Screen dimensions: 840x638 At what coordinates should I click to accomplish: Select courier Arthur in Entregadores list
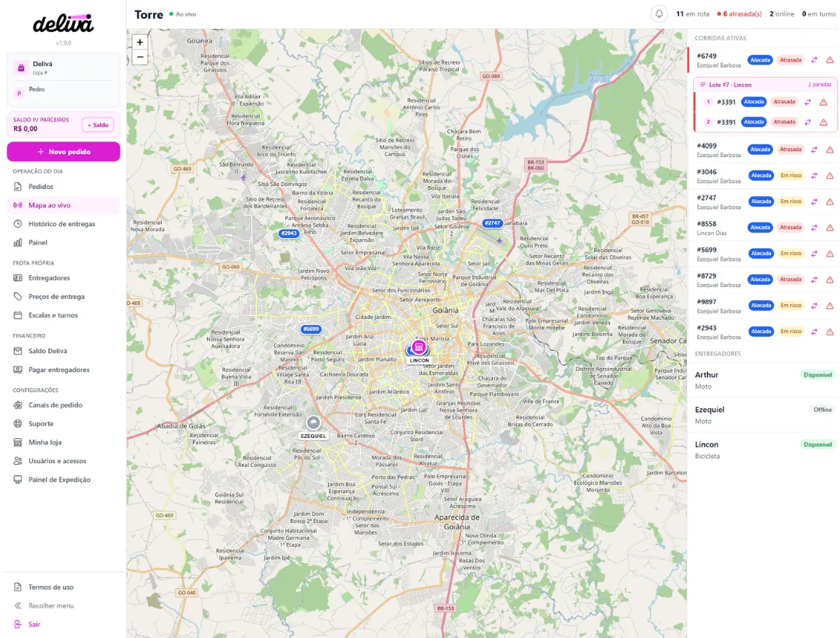pos(764,380)
